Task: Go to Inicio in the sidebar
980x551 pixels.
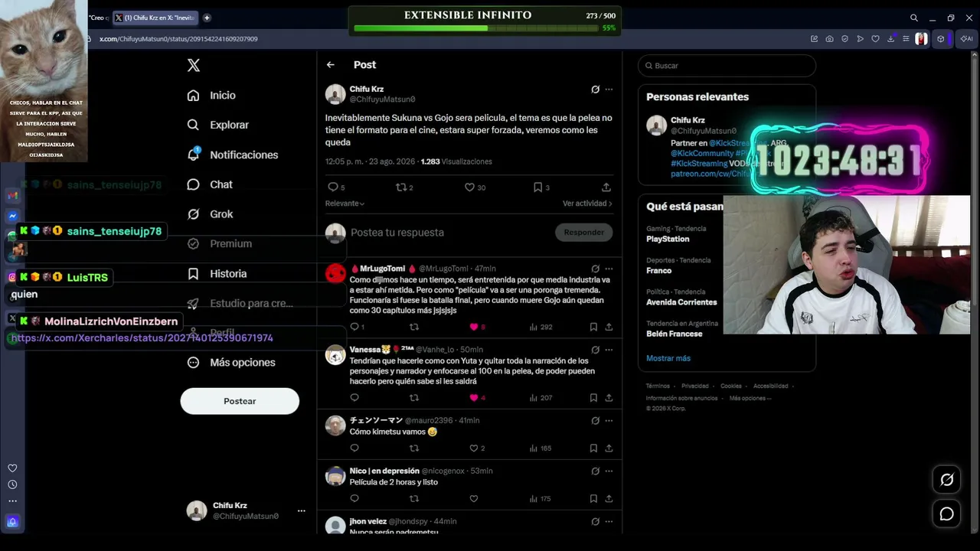Action: click(x=211, y=95)
